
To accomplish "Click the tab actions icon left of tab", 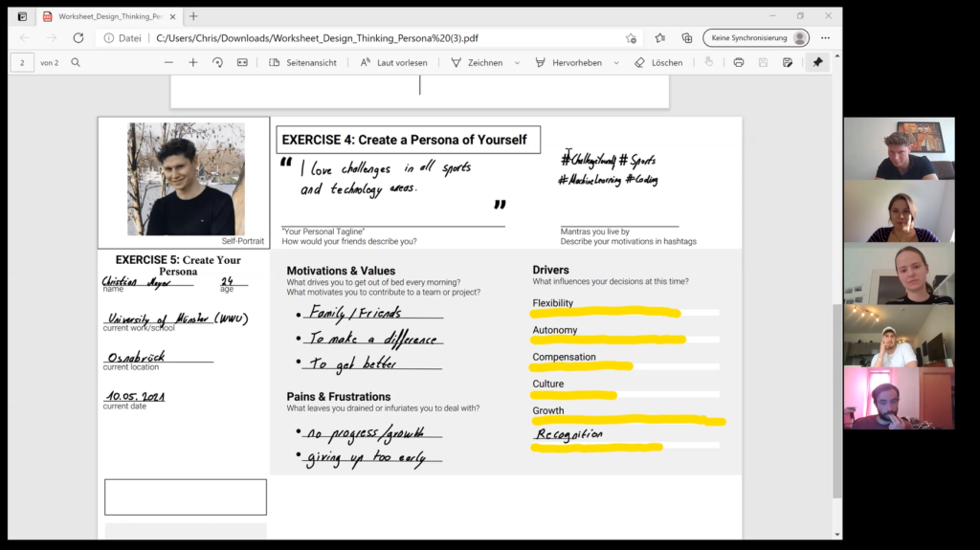I will tap(22, 17).
